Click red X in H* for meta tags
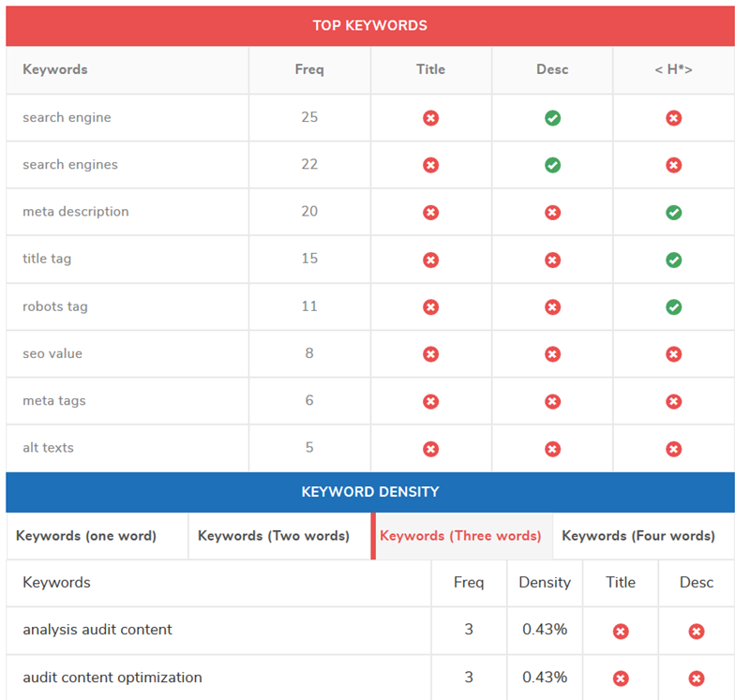Screen dimensions: 750x700 [x=673, y=401]
